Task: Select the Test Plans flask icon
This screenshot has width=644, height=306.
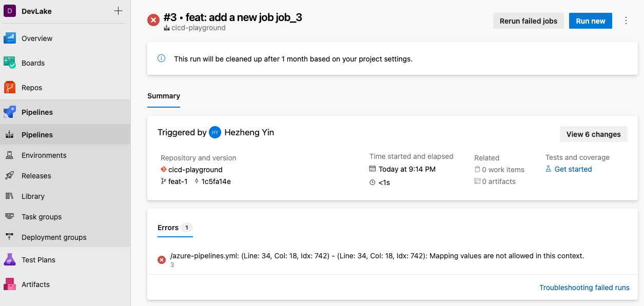Action: (10, 260)
